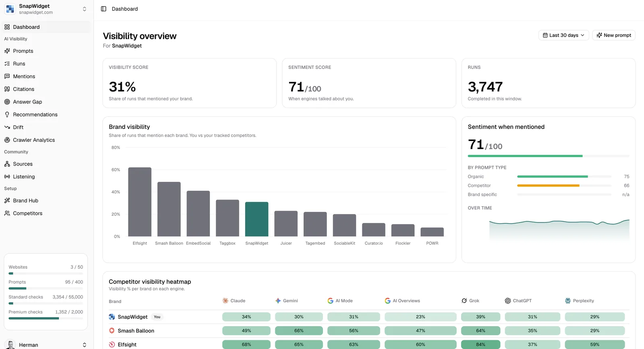Click the Gemini engine icon
644x349 pixels.
(278, 301)
